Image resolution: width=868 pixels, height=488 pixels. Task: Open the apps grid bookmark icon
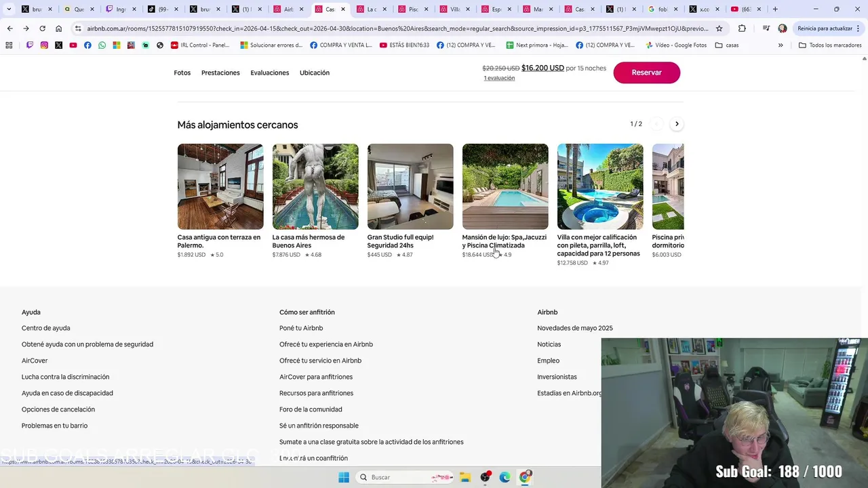point(9,45)
